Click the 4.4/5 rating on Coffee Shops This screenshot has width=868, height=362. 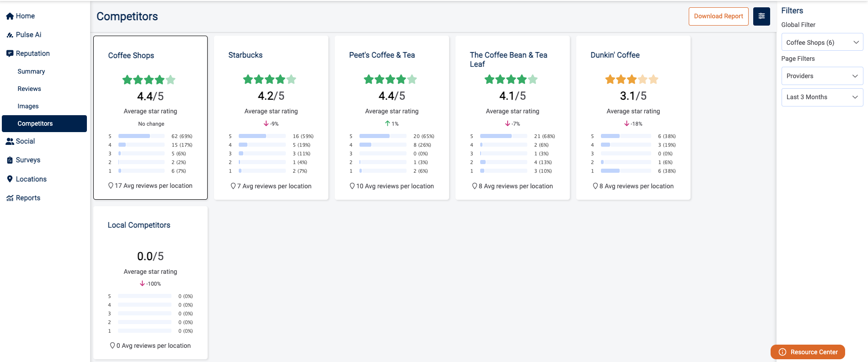150,96
